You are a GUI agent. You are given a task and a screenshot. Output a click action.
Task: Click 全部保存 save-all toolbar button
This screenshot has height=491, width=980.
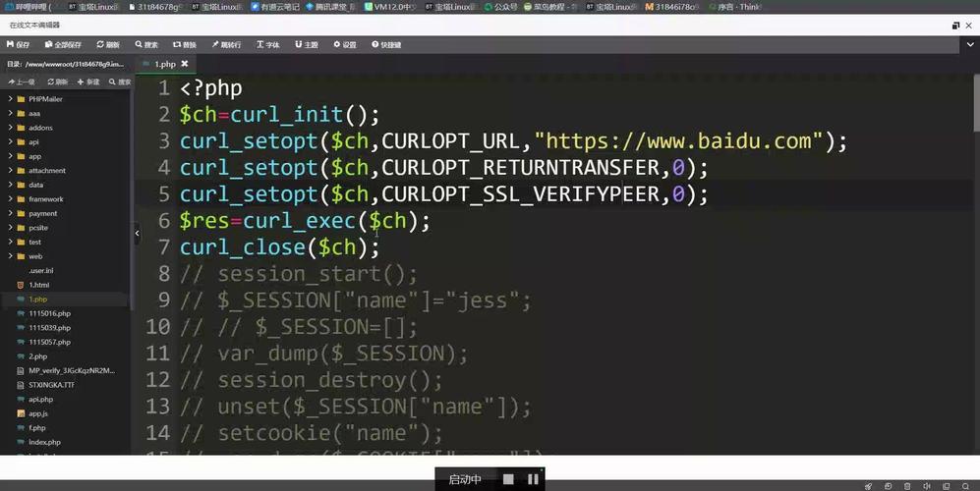coord(63,44)
